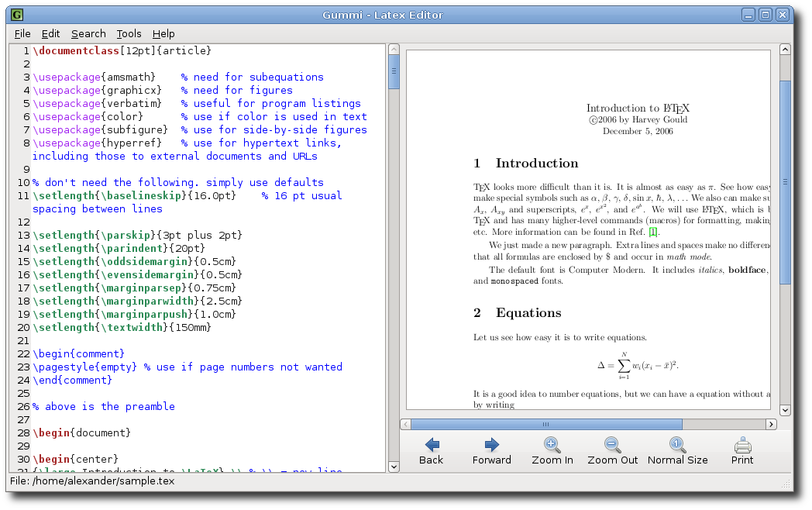Viewport: 812px width, 510px height.
Task: Click the \usepackage{graphicx} text
Action: click(x=98, y=90)
